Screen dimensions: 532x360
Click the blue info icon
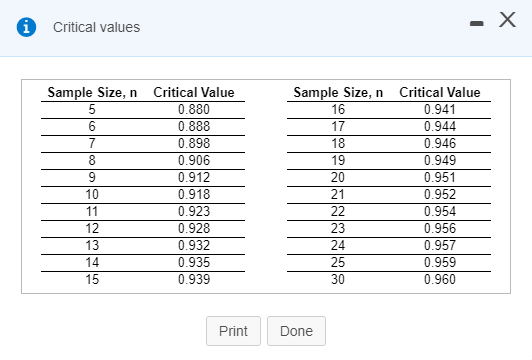[x=26, y=27]
